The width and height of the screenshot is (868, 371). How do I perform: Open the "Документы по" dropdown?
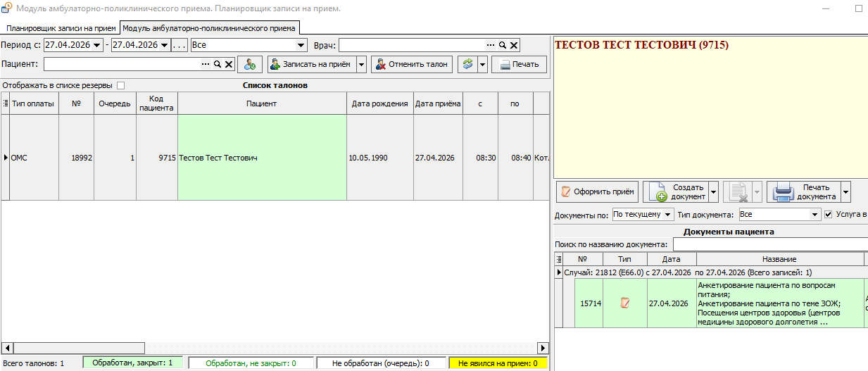[667, 214]
